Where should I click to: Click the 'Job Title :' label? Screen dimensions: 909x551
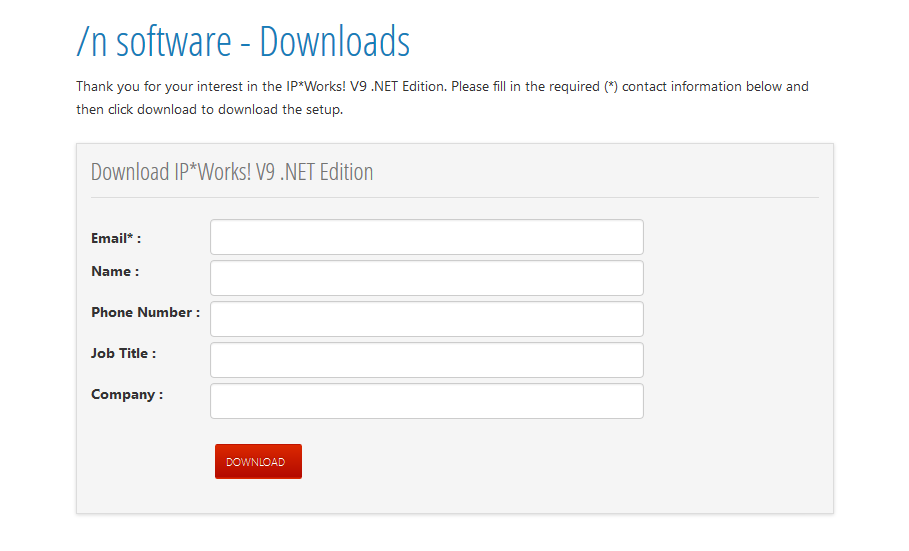(x=123, y=353)
